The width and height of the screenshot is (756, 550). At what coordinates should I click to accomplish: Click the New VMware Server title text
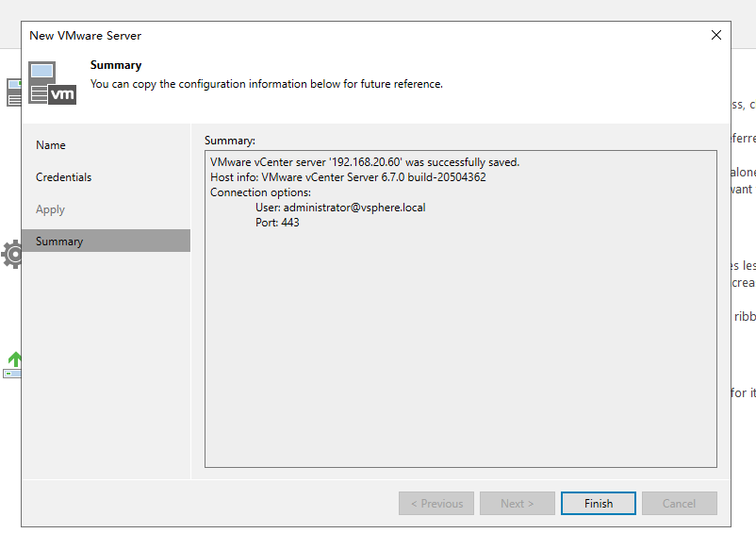click(86, 36)
